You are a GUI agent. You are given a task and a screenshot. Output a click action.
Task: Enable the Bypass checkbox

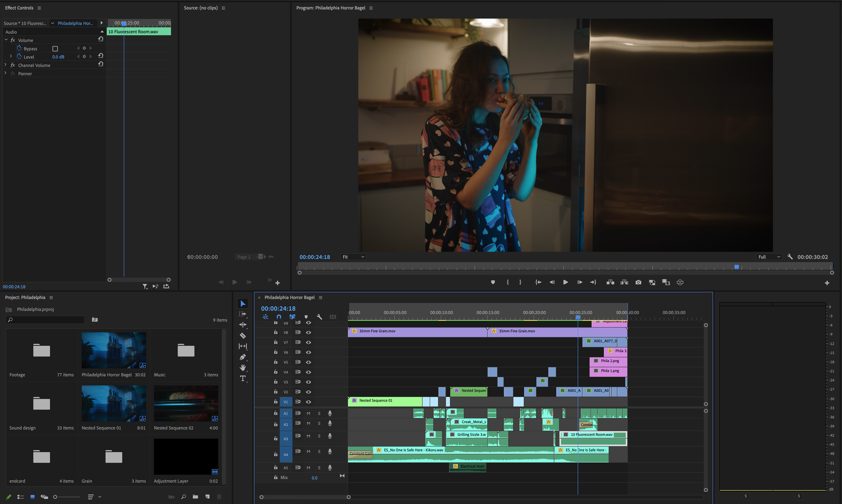55,48
